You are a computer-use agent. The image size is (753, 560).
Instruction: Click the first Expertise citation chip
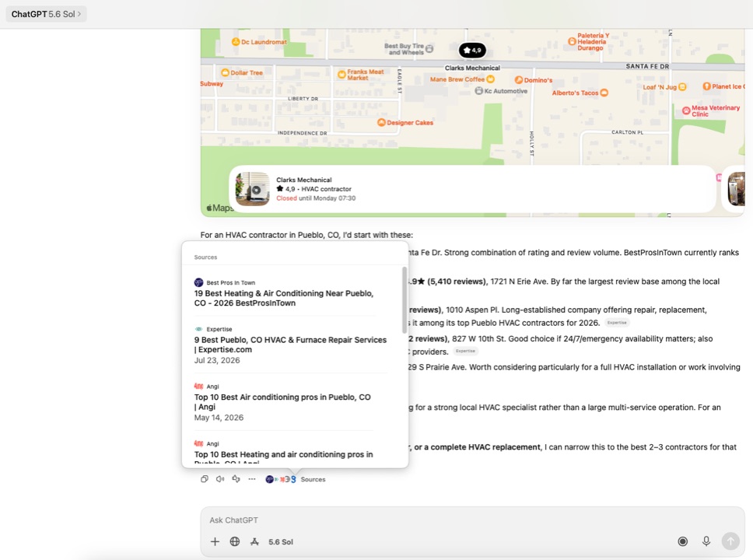click(617, 323)
